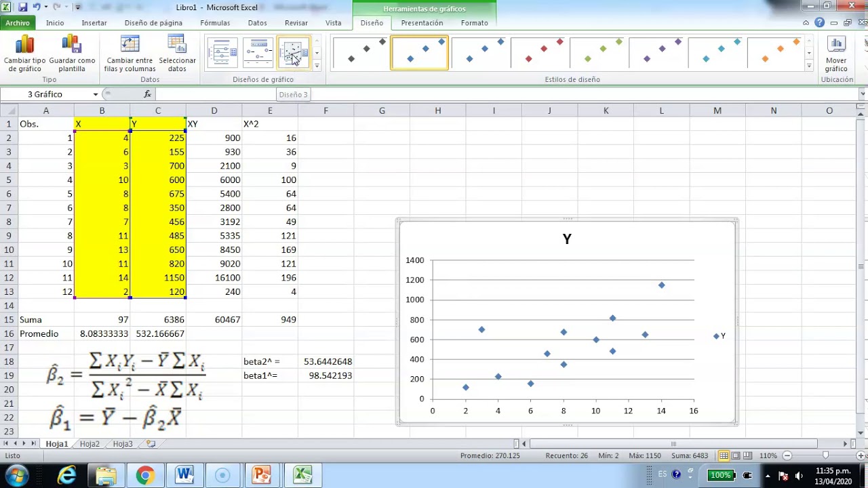This screenshot has height=488, width=868.
Task: Click the Name Box field
Action: click(x=45, y=94)
